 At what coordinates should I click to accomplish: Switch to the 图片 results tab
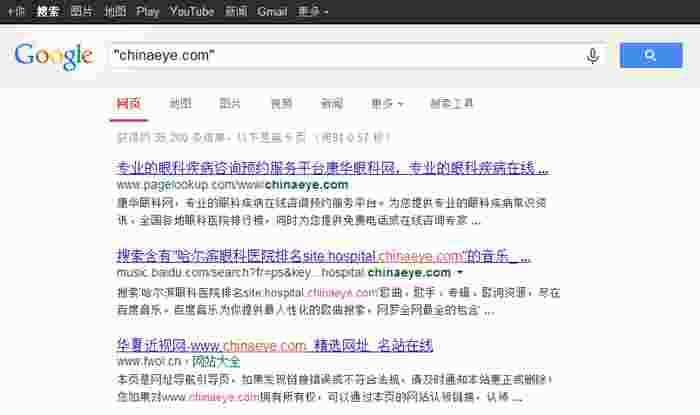point(230,104)
